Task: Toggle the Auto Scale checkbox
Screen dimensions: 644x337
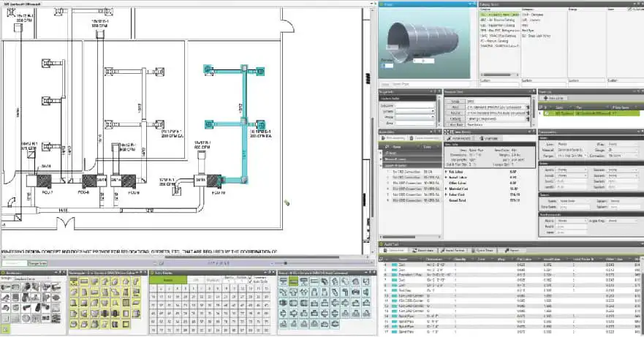Action: coord(251,281)
